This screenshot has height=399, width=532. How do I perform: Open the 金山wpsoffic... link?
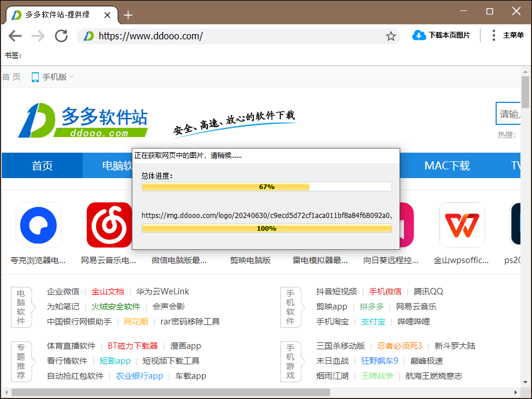pyautogui.click(x=461, y=260)
